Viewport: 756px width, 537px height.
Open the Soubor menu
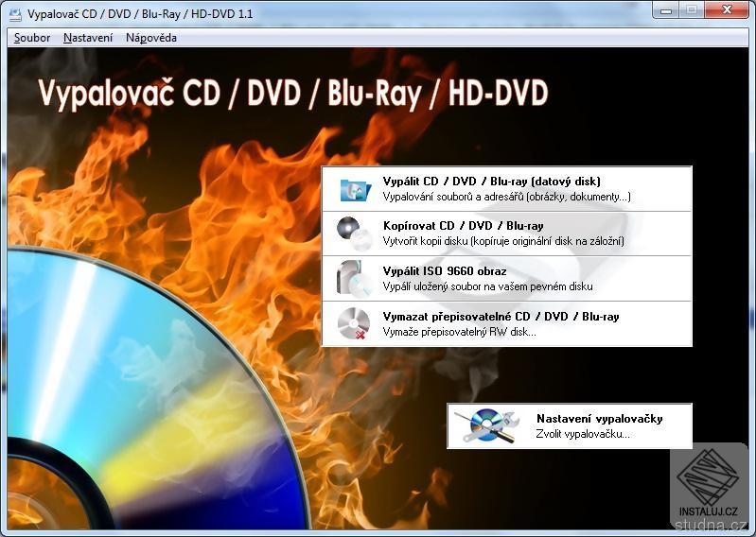pos(32,38)
